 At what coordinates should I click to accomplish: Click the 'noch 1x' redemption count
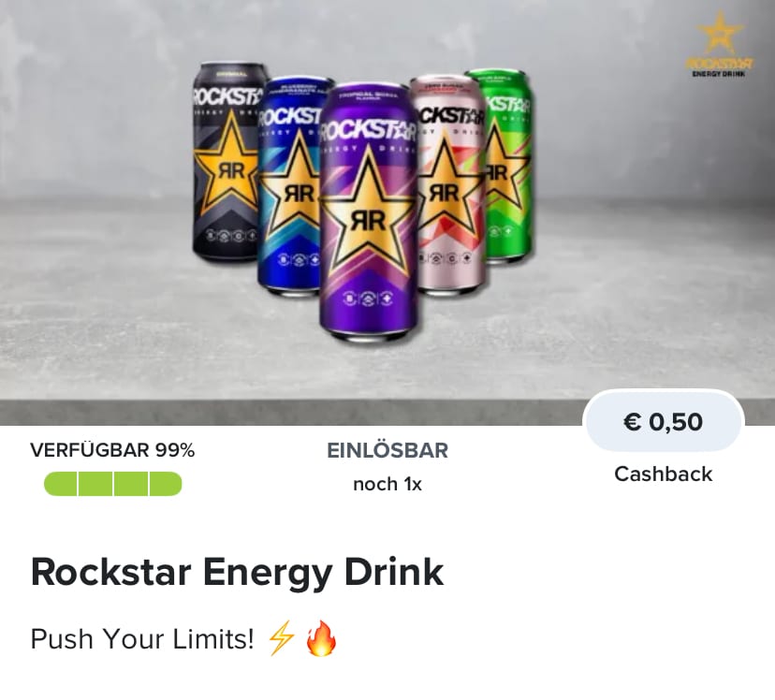387,484
